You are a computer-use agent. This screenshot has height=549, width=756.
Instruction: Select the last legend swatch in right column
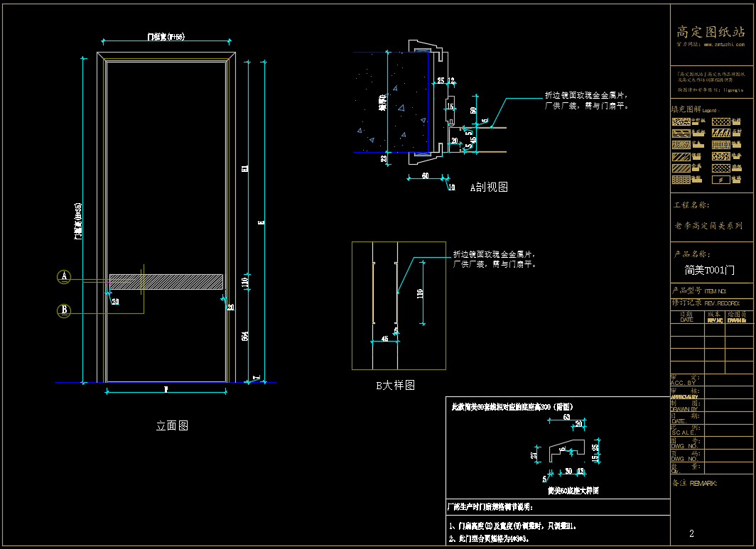[x=721, y=180]
